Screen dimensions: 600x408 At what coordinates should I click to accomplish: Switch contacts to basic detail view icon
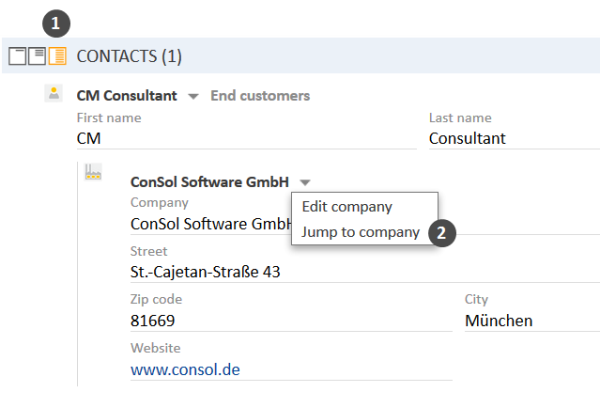point(37,56)
